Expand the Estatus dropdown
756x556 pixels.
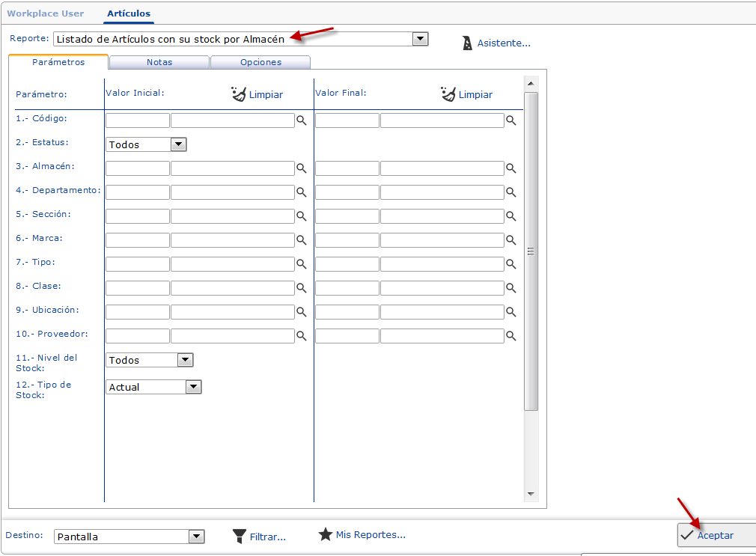[x=178, y=144]
